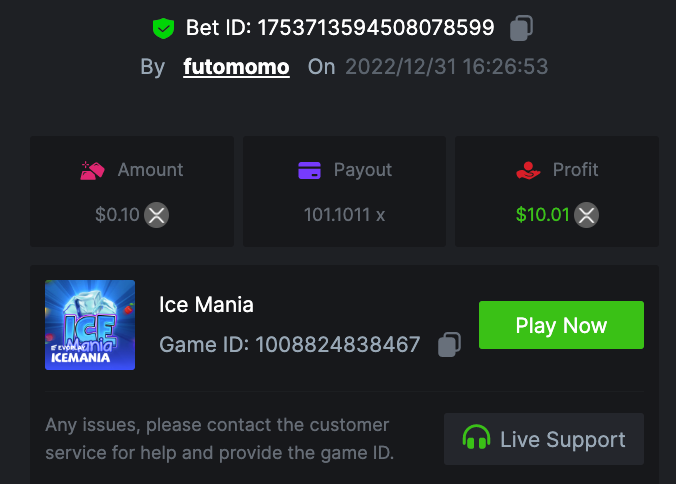
Task: Click the headset icon in Live Support
Action: point(476,439)
